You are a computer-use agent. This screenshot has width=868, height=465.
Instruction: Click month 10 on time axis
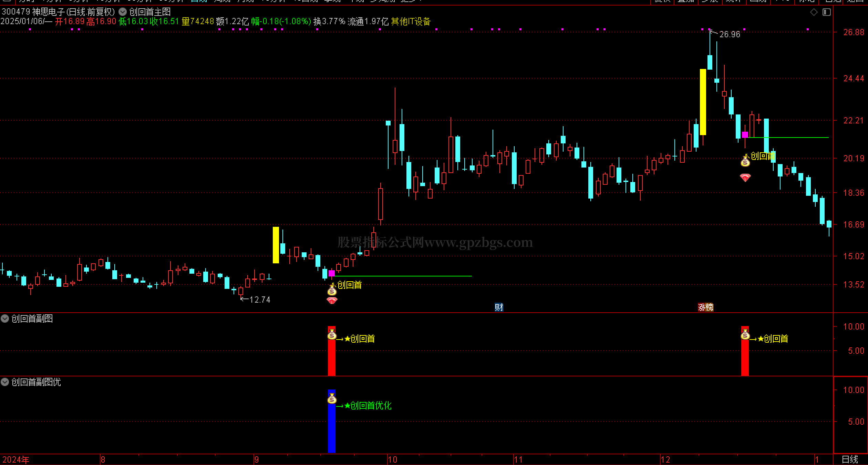point(392,459)
